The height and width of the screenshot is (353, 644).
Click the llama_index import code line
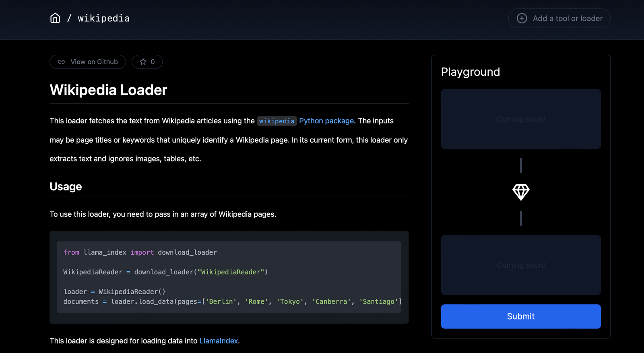tap(140, 253)
